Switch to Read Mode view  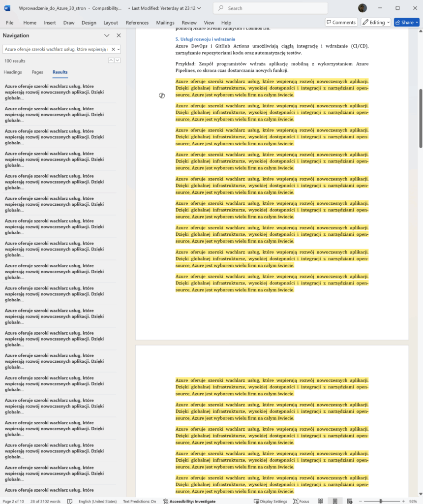pos(320,501)
